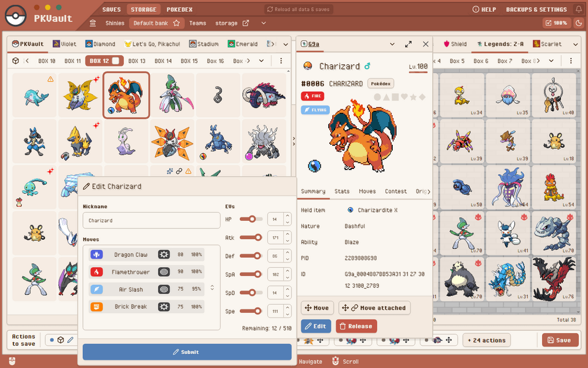Image resolution: width=588 pixels, height=368 pixels.
Task: Toggle the heart marking
Action: 405,97
